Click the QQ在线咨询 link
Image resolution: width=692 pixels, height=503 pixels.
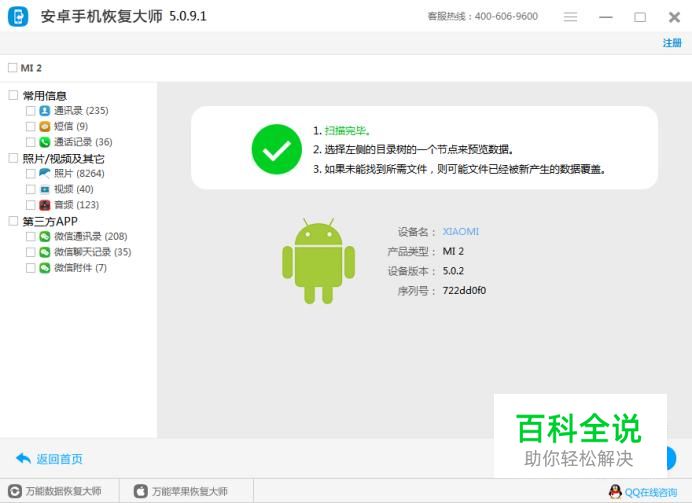(651, 492)
